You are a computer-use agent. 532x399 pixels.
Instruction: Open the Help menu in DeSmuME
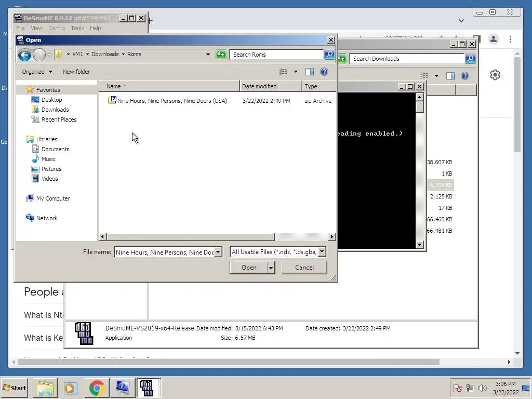[96, 28]
